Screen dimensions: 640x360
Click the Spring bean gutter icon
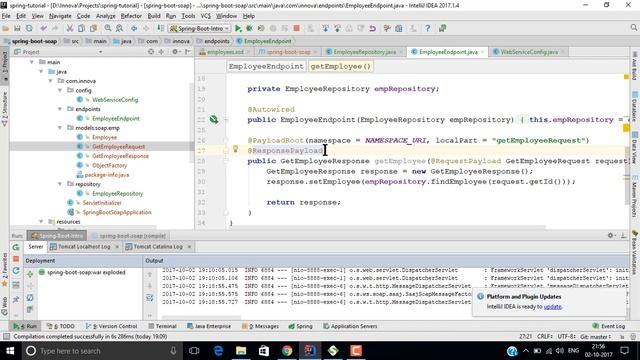213,120
